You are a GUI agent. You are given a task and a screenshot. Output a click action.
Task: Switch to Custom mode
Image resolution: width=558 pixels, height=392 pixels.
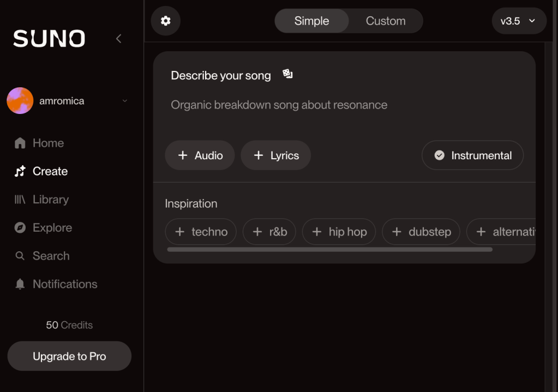point(385,21)
